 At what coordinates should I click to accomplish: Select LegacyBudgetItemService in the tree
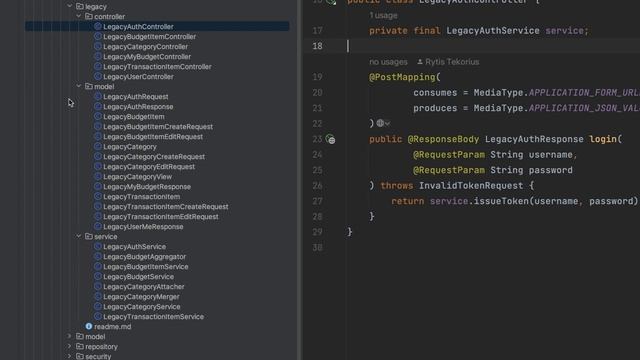click(146, 267)
